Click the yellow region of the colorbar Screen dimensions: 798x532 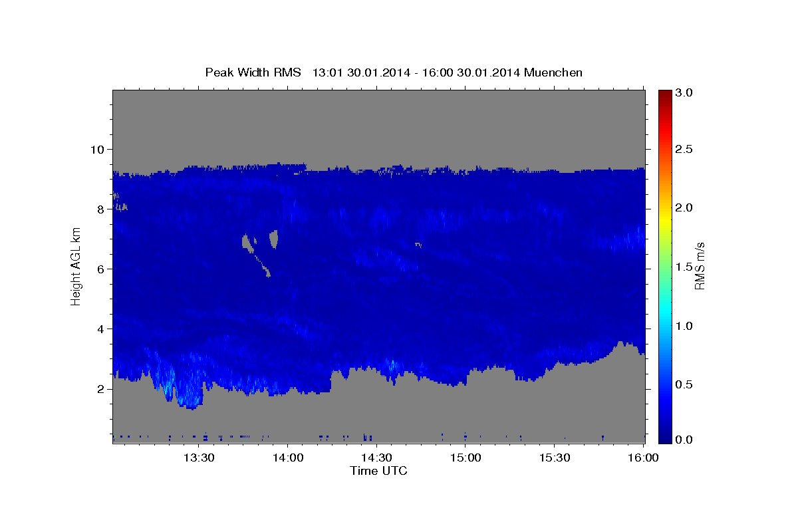665,219
